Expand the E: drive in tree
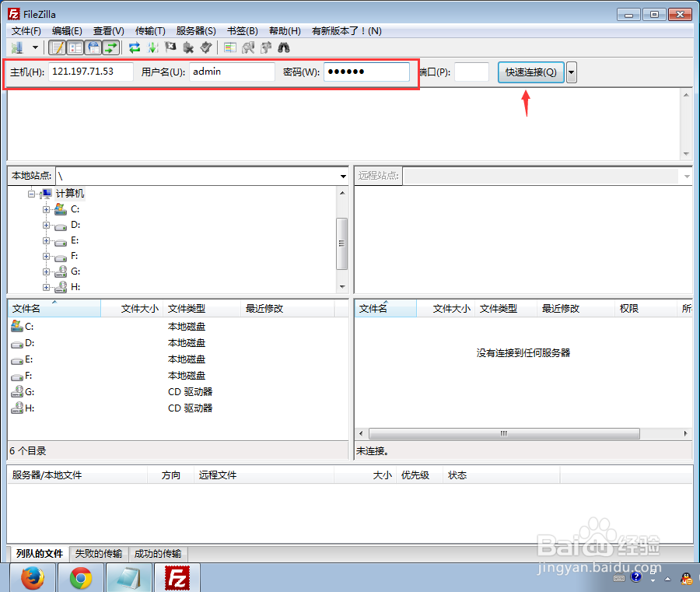The width and height of the screenshot is (700, 592). click(46, 240)
